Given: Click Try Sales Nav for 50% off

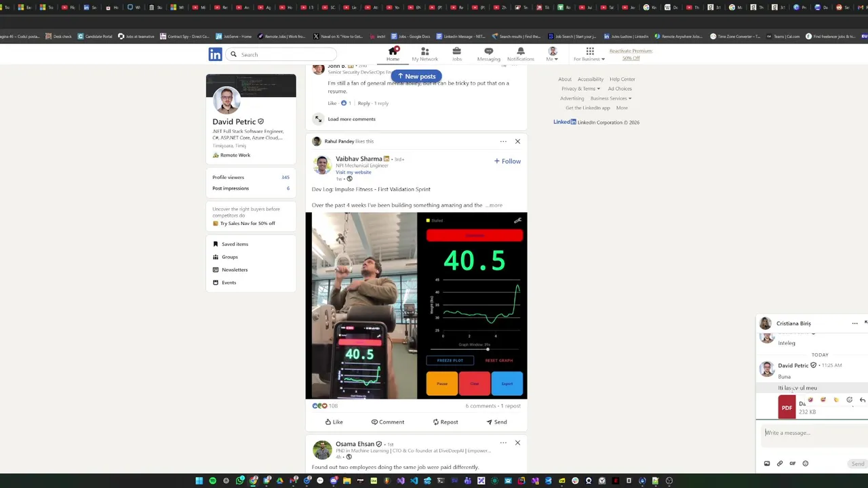Looking at the screenshot, I should click(x=248, y=223).
